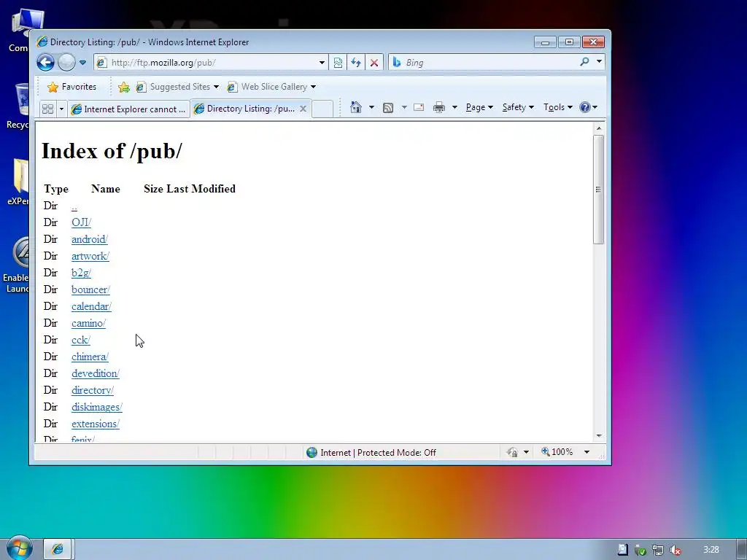Open the diskimages/ directory link
Image resolution: width=747 pixels, height=560 pixels.
click(x=97, y=407)
